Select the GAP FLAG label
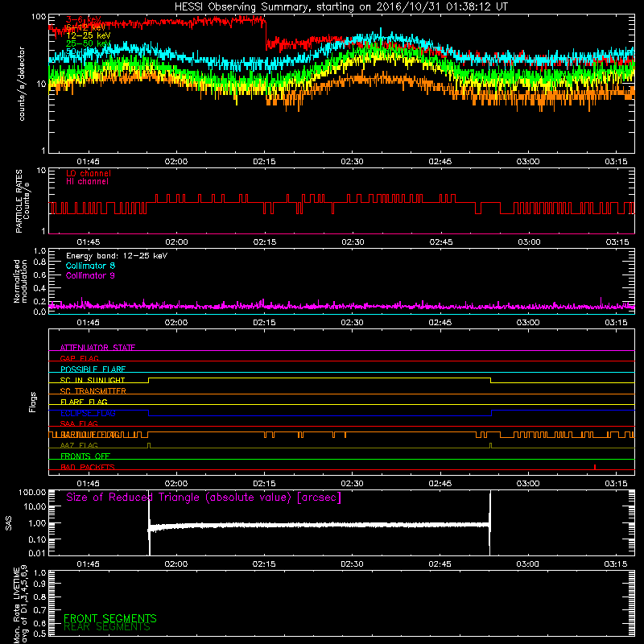644x644 pixels. coord(79,358)
